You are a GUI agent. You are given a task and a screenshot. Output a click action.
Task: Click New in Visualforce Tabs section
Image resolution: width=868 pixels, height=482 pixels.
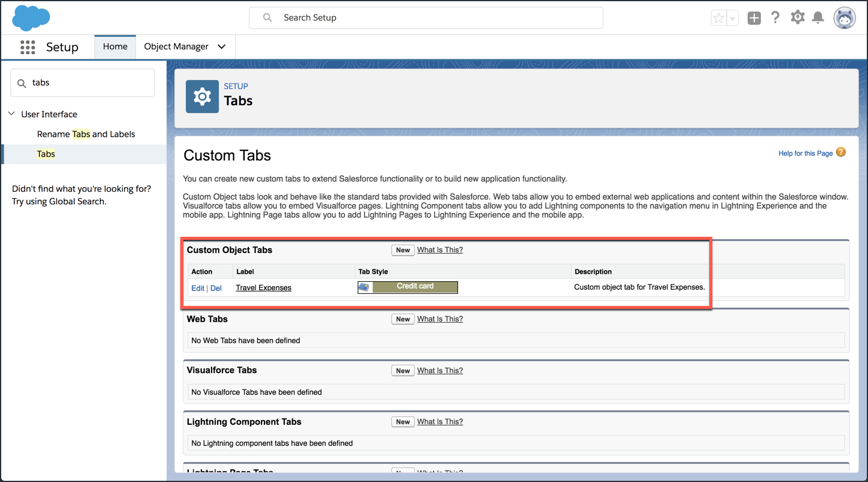pos(403,371)
